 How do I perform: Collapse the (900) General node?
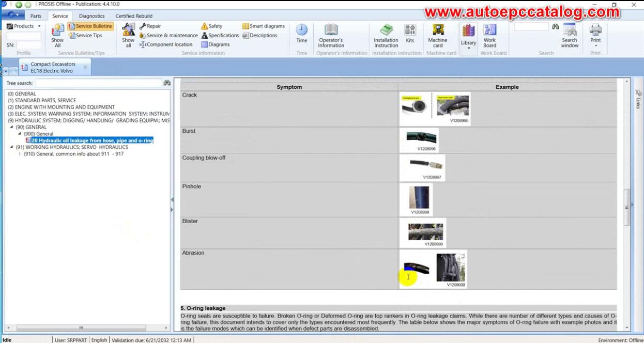pos(20,134)
